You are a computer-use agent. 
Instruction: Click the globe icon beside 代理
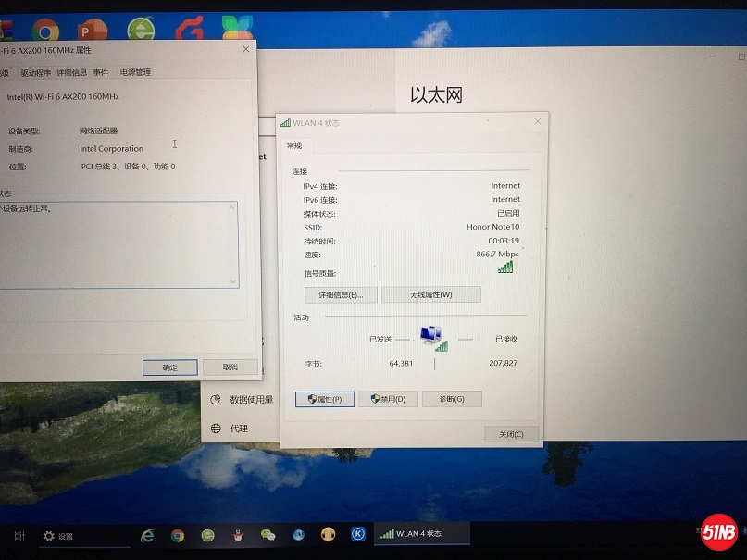pos(216,429)
